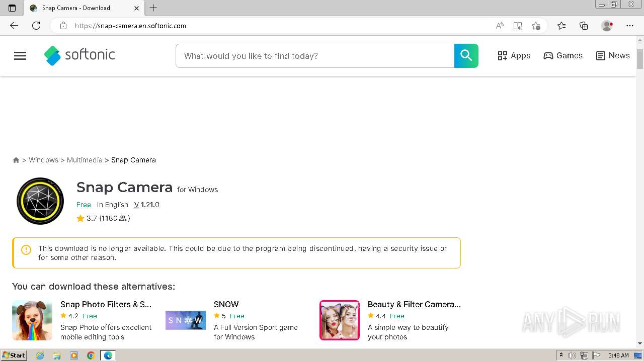This screenshot has width=644, height=362.
Task: Open the Softonic hamburger menu
Action: pos(20,56)
